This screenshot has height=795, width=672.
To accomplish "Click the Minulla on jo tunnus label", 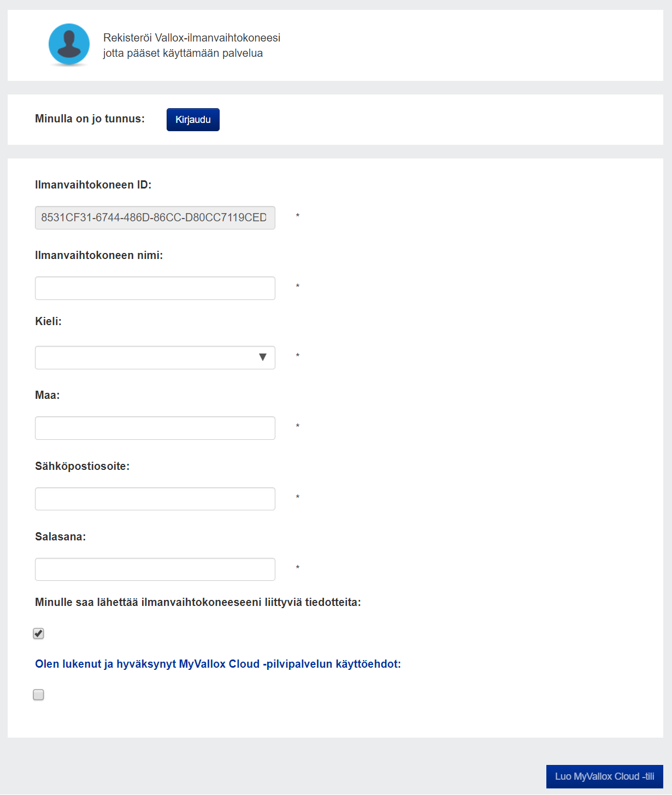I will coord(90,119).
